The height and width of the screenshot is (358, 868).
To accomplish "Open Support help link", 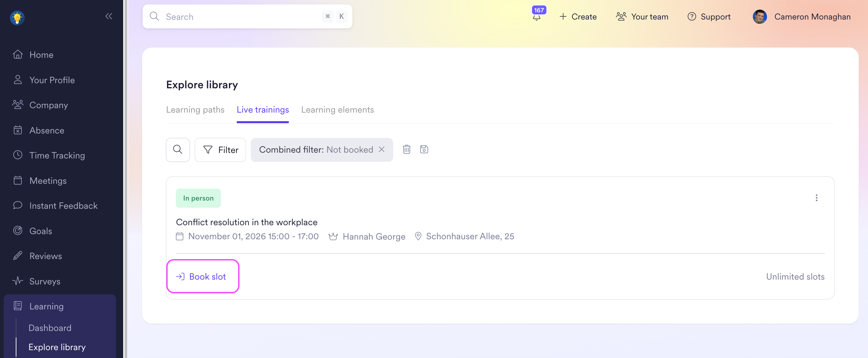I will [x=709, y=17].
